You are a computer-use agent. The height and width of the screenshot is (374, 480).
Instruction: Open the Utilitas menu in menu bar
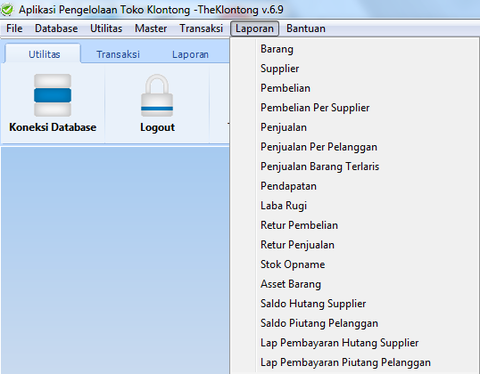(106, 28)
